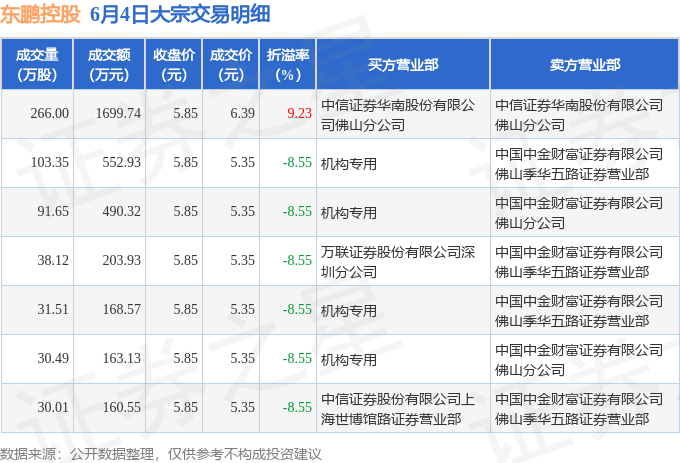Select 5.85 closing price in 1699.74 row
The width and height of the screenshot is (680, 463).
[x=186, y=113]
